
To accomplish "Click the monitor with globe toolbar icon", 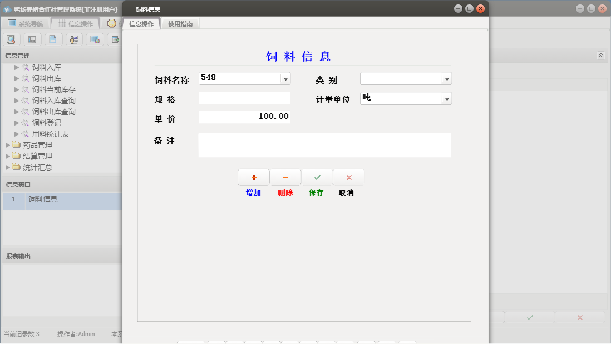I will (x=95, y=39).
